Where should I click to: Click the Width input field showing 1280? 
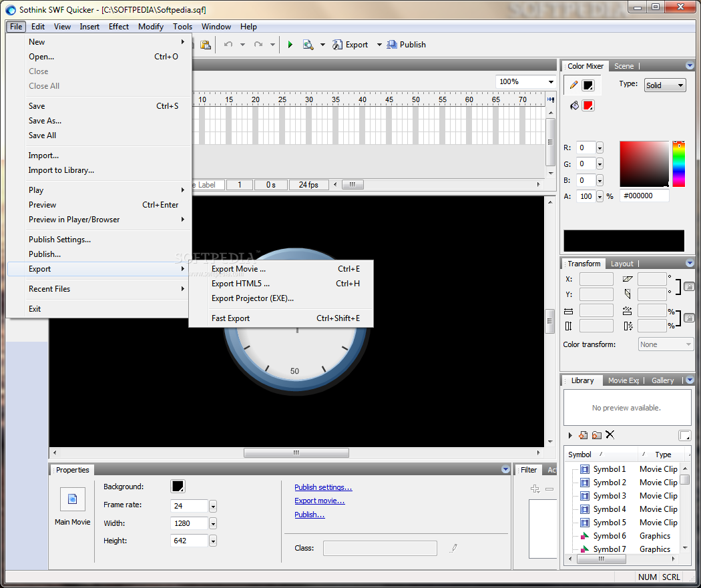coord(189,523)
